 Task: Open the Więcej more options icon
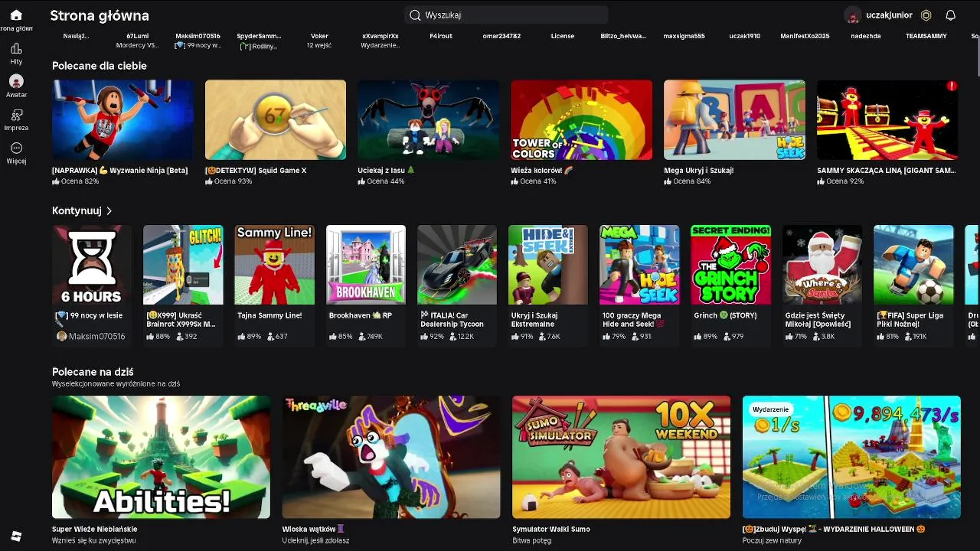tap(16, 148)
